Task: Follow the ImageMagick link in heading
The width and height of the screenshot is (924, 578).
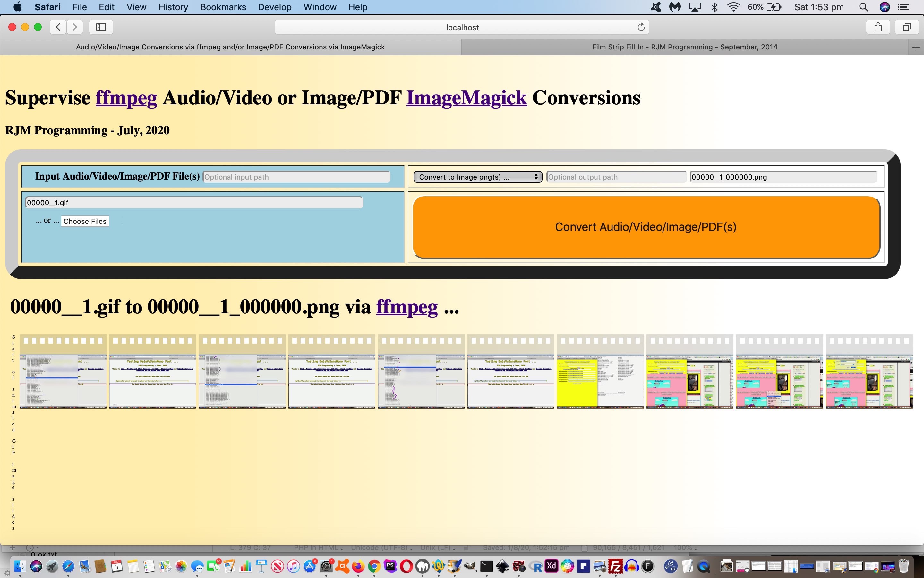Action: (466, 98)
